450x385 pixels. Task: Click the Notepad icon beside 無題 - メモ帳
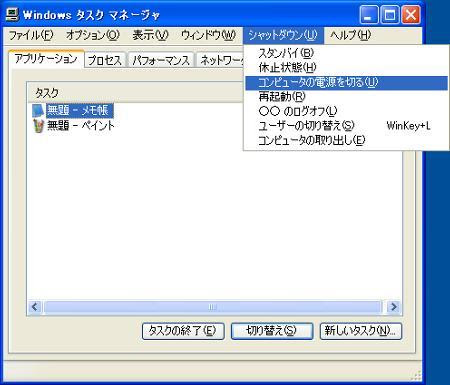tap(38, 111)
